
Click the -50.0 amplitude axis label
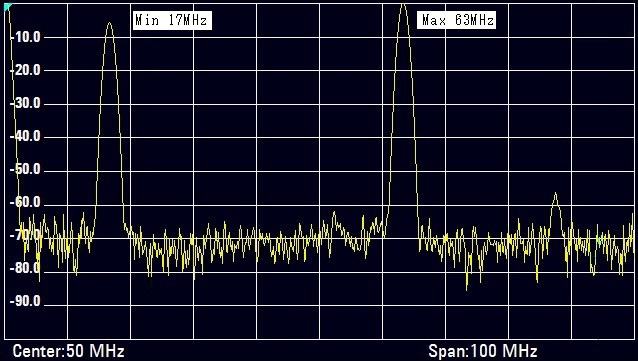tap(25, 169)
